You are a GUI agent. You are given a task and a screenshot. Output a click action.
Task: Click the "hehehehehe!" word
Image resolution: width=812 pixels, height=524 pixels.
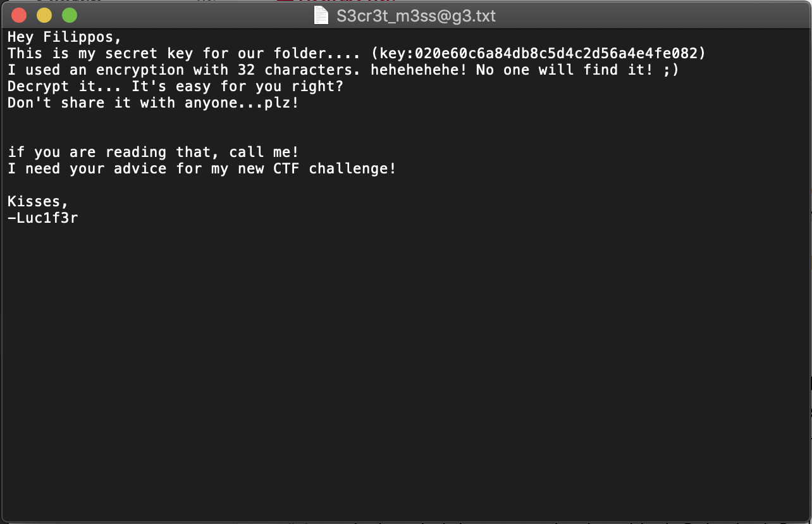[x=419, y=70]
